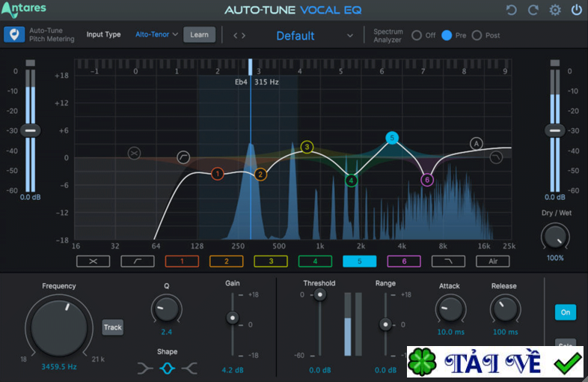Toggle the band On button
The image size is (588, 382).
[566, 312]
